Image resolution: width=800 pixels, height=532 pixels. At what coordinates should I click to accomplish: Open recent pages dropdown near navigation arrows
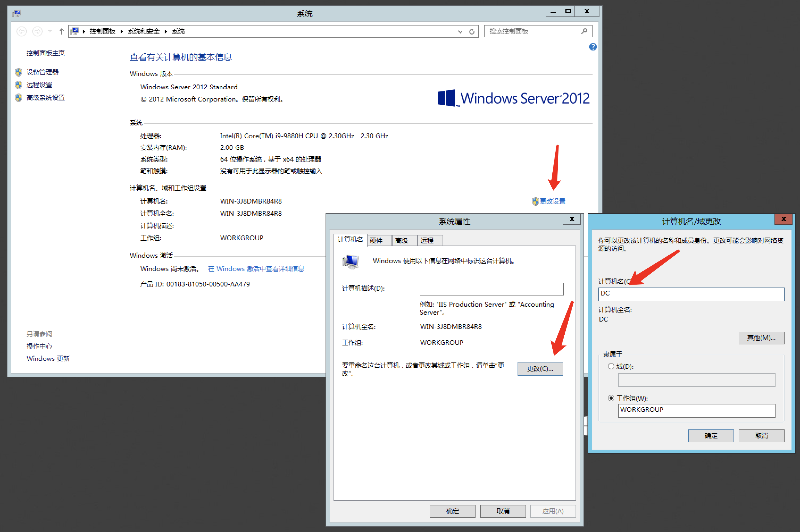50,32
